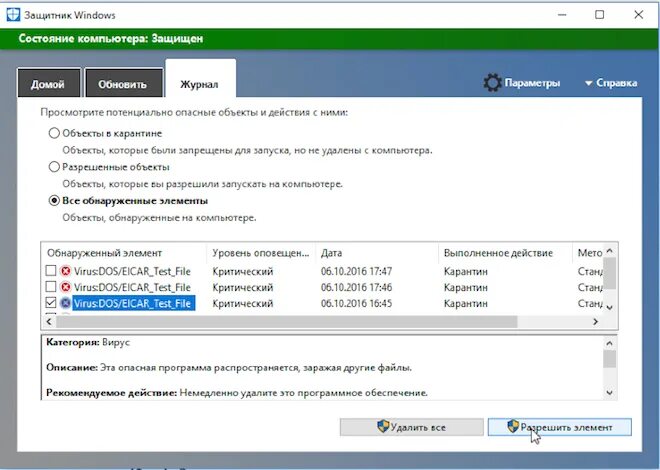Viewport: 660px width, 470px height.
Task: Switch to the Домой tab
Action: coord(49,83)
